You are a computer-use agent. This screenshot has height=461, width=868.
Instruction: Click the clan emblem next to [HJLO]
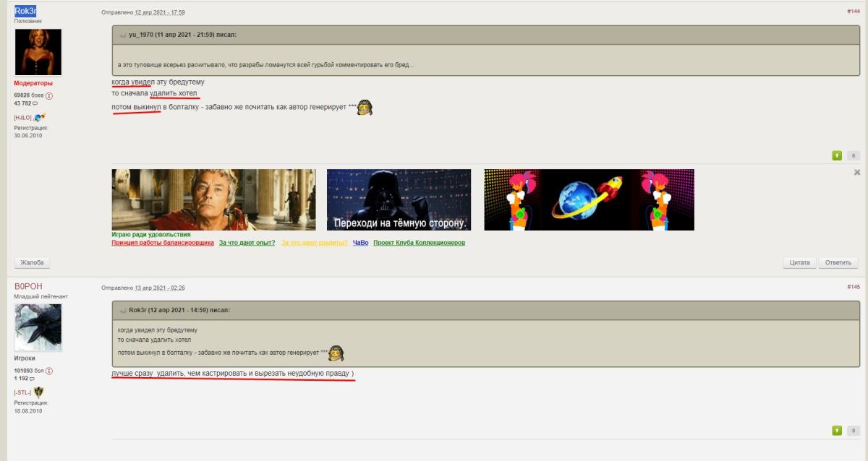pyautogui.click(x=41, y=116)
